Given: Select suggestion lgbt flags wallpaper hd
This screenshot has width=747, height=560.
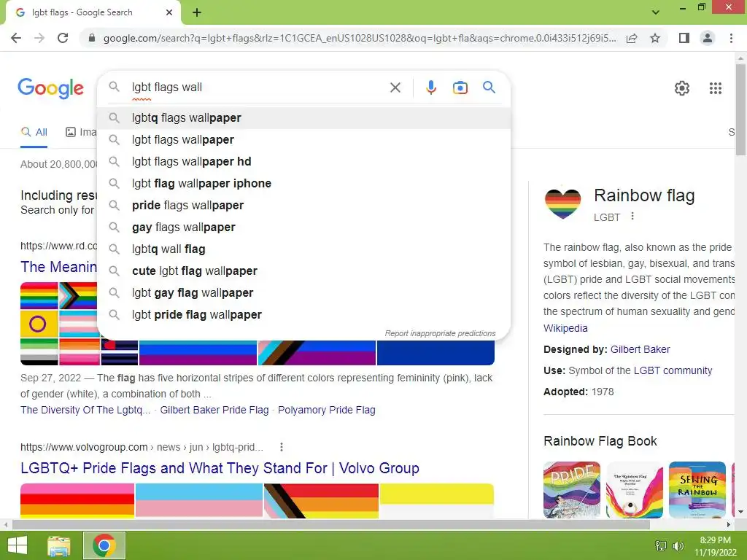Looking at the screenshot, I should 304,161.
